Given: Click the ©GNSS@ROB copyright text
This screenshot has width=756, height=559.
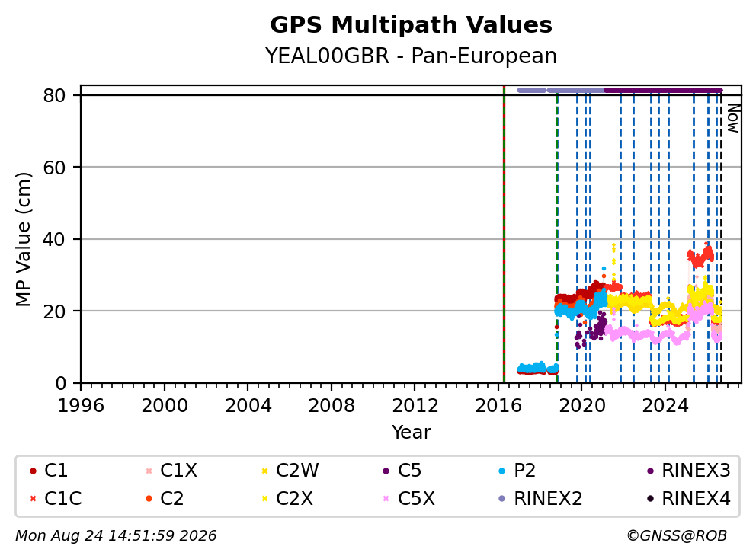Looking at the screenshot, I should [677, 536].
